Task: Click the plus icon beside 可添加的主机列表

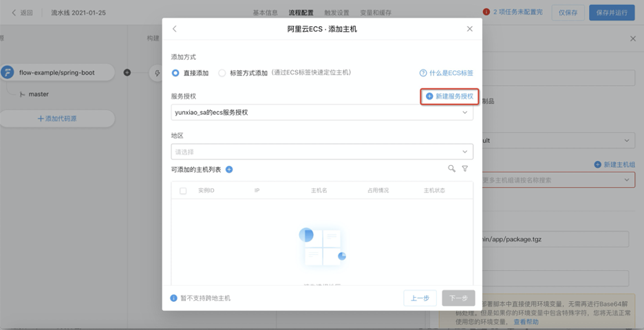Action: click(229, 170)
